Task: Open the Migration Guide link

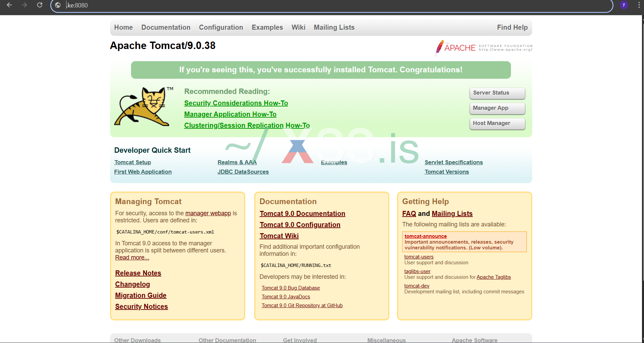Action: point(140,295)
